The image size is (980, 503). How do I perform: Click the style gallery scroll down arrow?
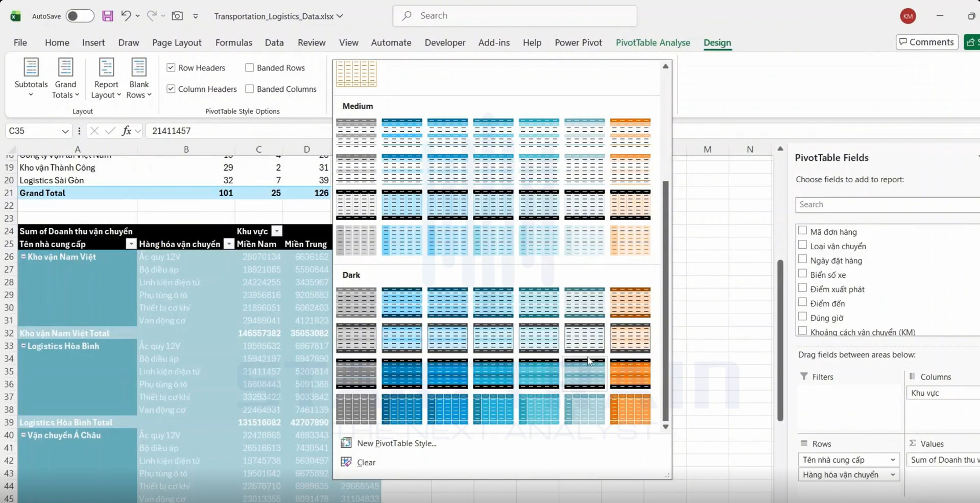(665, 426)
